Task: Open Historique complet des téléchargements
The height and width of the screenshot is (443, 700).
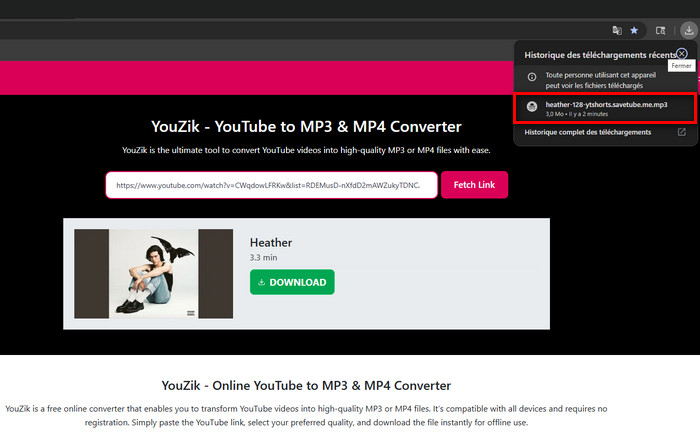Action: click(588, 132)
